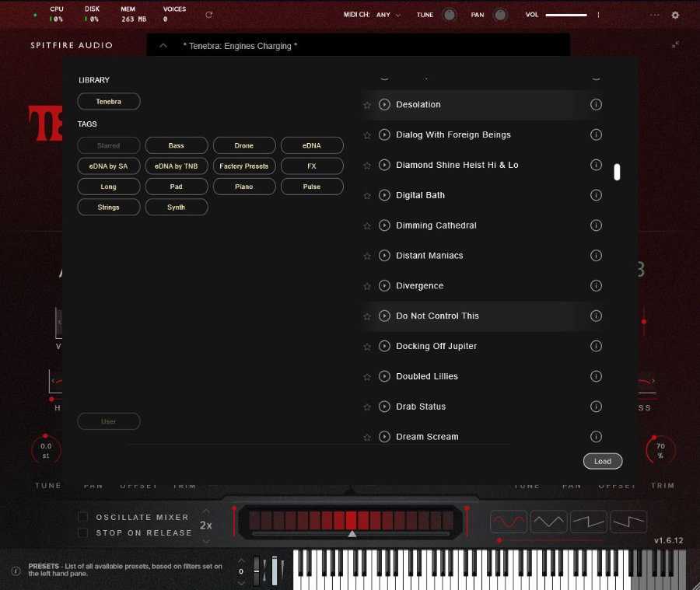Image resolution: width=700 pixels, height=590 pixels.
Task: Show info for Dialog With Foreign Beings
Action: 596,134
